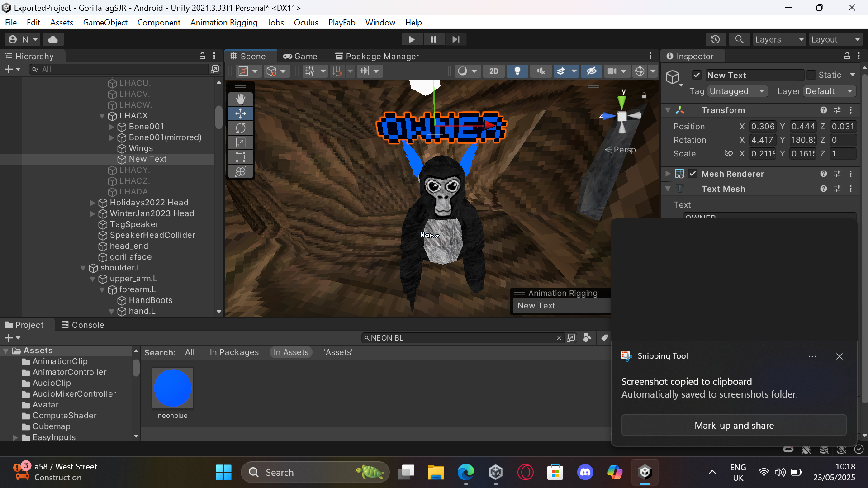Toggle Mesh Renderer enabled checkbox
Screen dimensions: 868x488
tap(693, 174)
